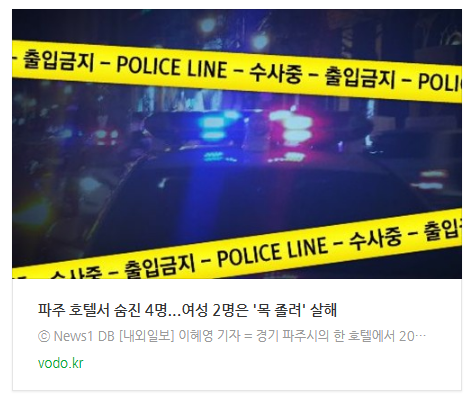Click the headline about 파주 호텔서 숨진 4명

(x=187, y=310)
